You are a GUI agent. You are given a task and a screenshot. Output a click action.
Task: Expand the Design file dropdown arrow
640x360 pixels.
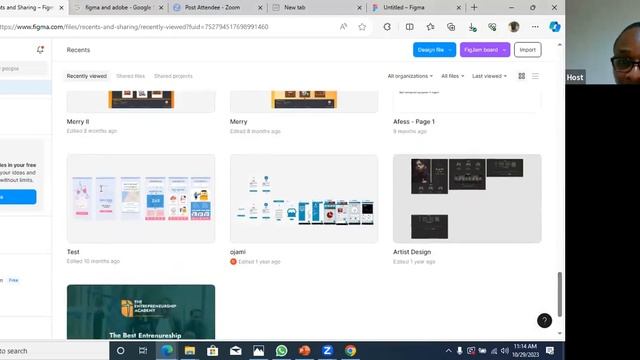pos(450,50)
